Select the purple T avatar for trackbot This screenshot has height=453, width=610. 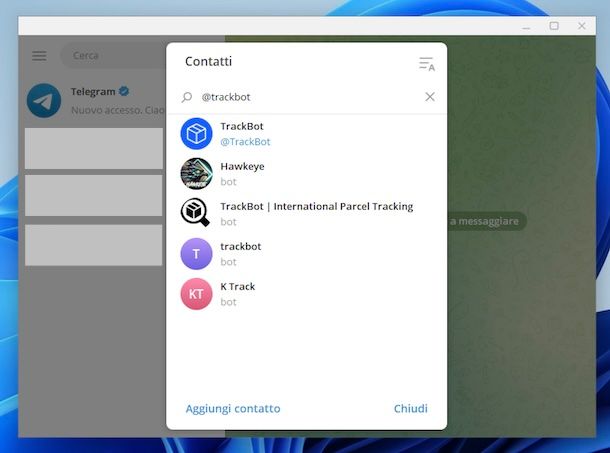[196, 254]
